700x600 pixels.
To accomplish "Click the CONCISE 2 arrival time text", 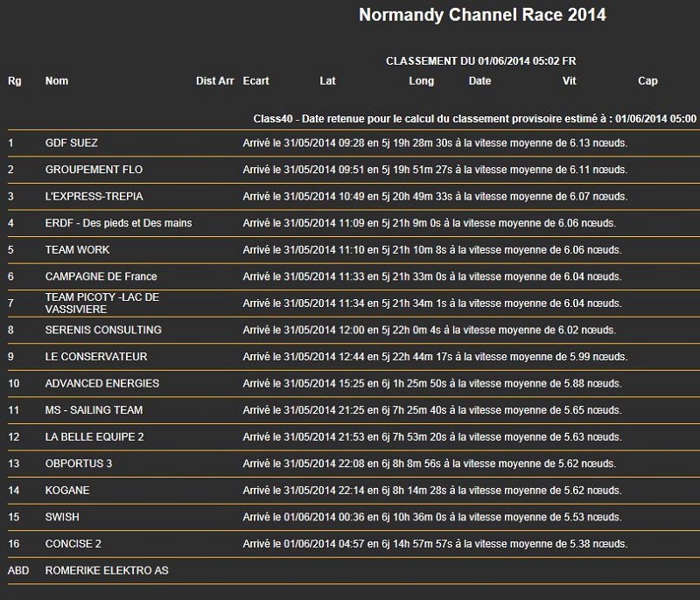I will 435,544.
